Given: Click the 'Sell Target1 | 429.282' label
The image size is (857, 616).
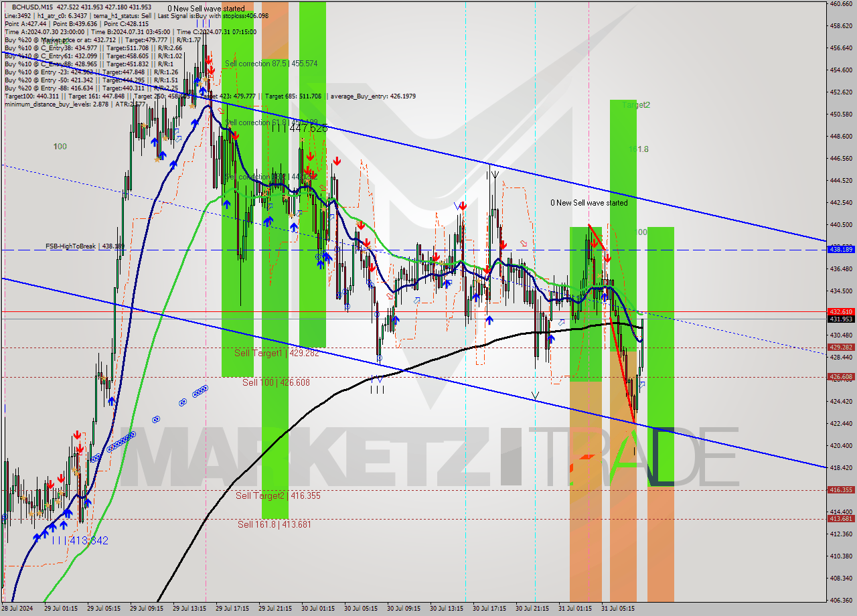Looking at the screenshot, I should (277, 353).
